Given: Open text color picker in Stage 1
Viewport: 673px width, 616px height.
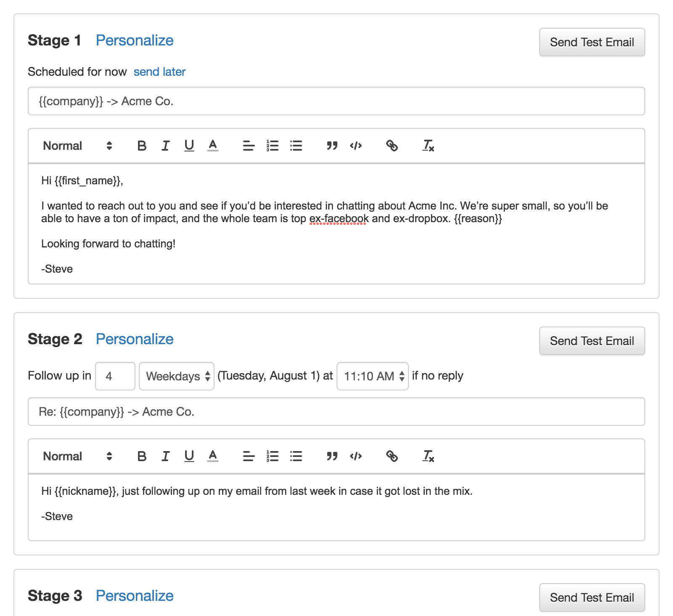Looking at the screenshot, I should point(213,146).
